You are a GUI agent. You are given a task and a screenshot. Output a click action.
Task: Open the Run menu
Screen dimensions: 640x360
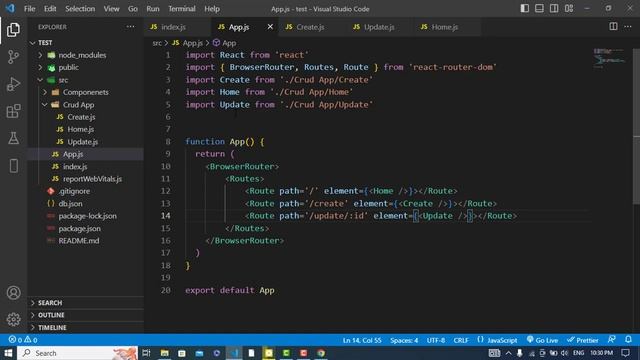pyautogui.click(x=153, y=9)
